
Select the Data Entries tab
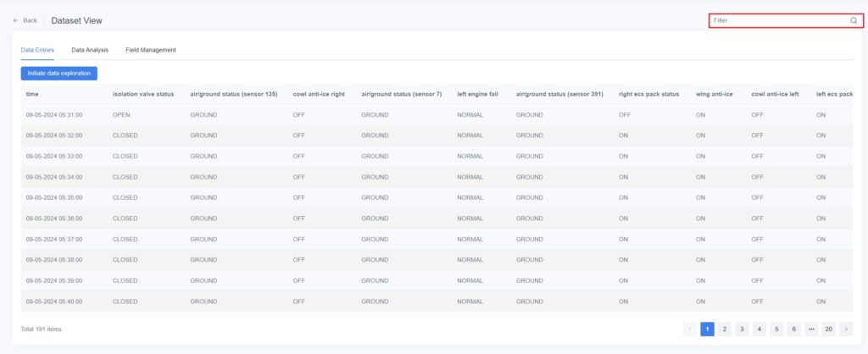point(37,50)
